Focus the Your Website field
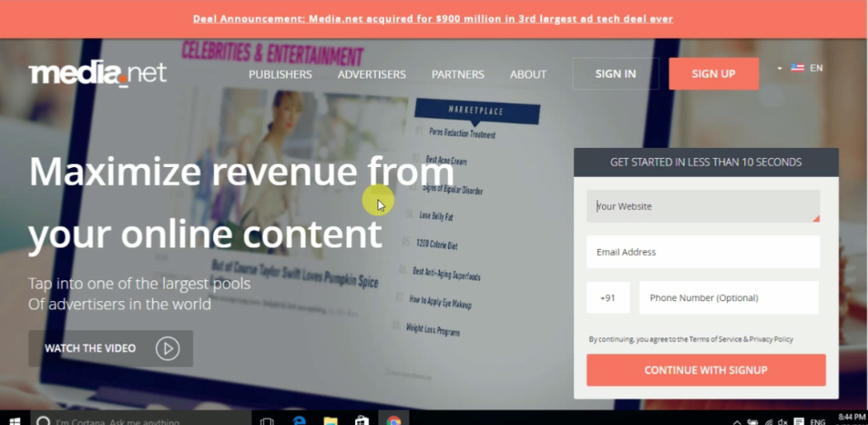Screen dimensions: 868x425 703,206
